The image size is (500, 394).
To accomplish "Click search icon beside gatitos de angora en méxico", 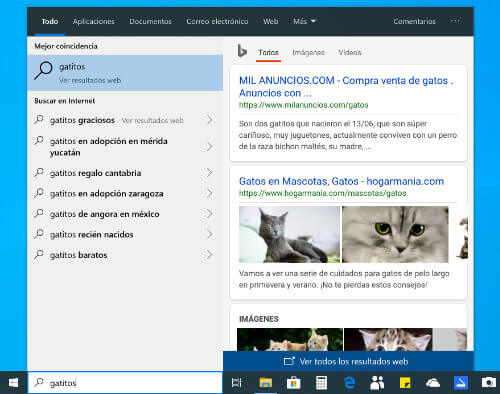I will click(x=39, y=213).
